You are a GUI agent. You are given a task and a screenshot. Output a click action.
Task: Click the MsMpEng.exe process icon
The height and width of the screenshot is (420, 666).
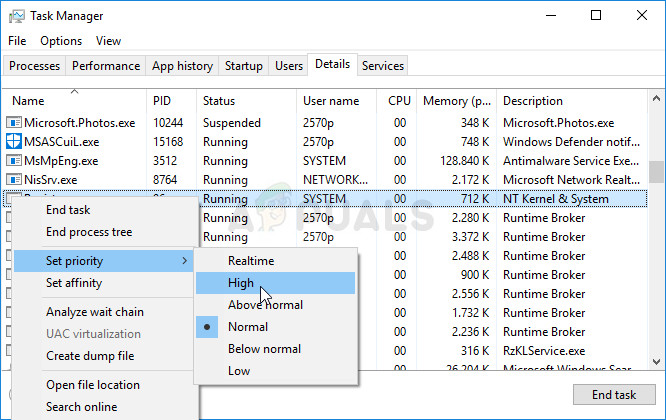click(14, 160)
